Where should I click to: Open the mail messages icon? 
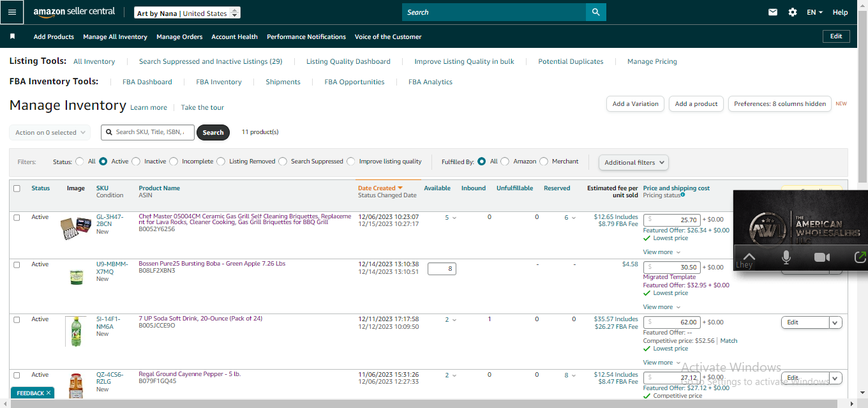point(773,12)
